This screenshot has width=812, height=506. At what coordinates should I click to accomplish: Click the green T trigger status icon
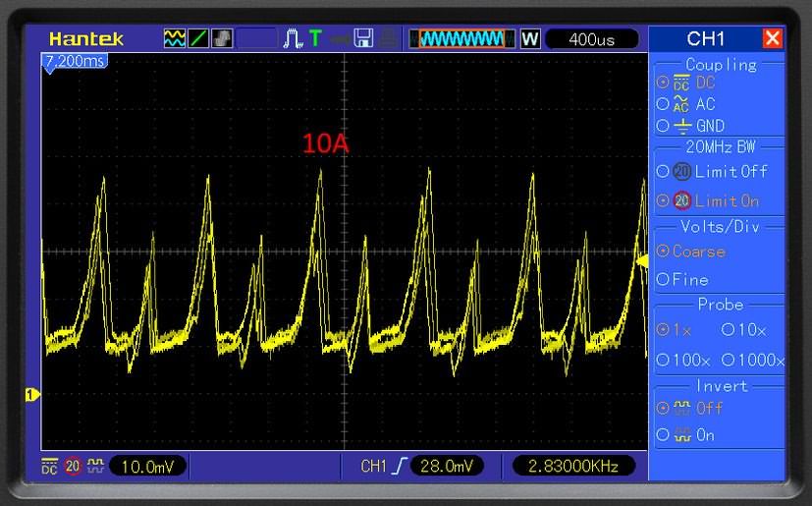[315, 38]
